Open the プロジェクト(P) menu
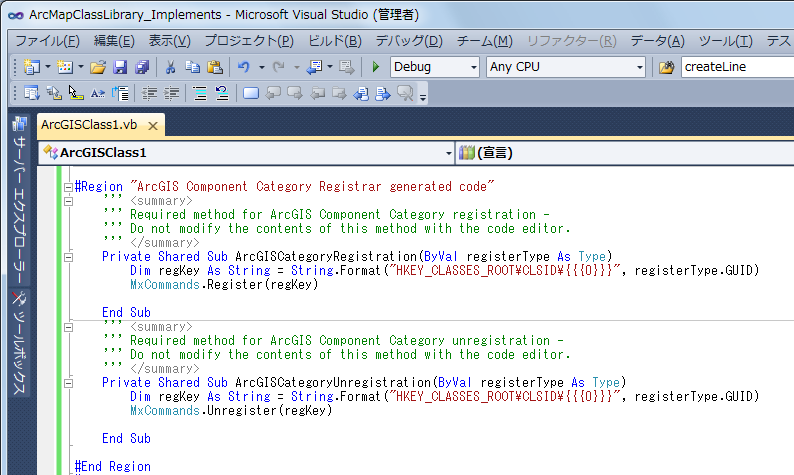The height and width of the screenshot is (475, 794). (249, 41)
